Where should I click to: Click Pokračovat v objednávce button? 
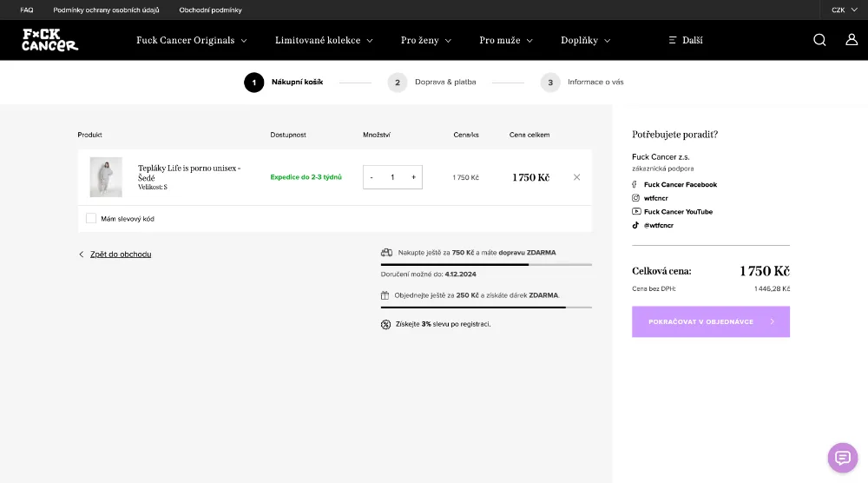pyautogui.click(x=711, y=321)
